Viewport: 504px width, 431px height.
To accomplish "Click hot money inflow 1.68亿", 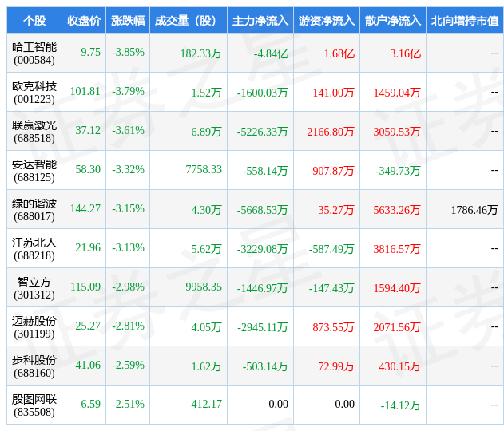I will tap(339, 53).
